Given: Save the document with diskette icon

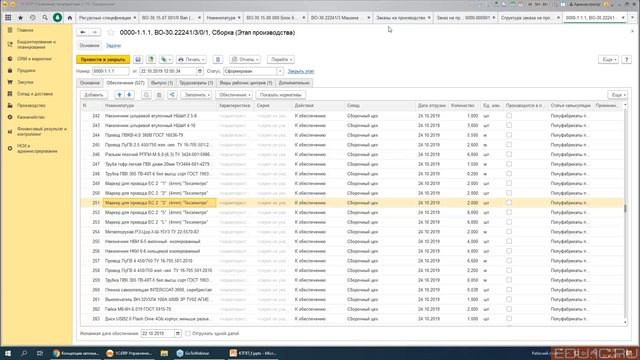Looking at the screenshot, I should point(138,60).
